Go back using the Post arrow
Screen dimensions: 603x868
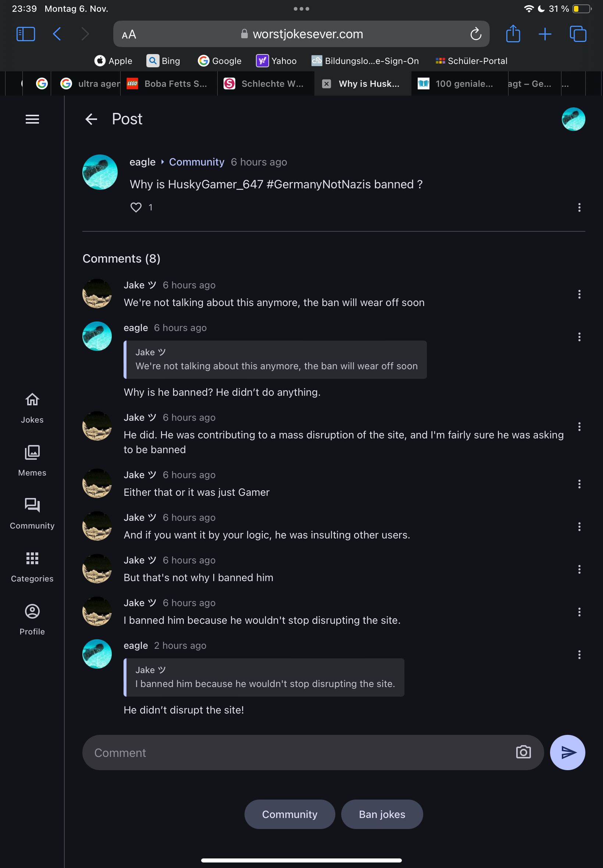(x=91, y=119)
